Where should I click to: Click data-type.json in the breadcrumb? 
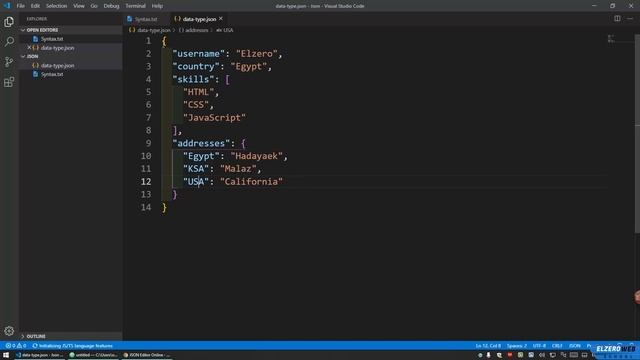coord(153,30)
